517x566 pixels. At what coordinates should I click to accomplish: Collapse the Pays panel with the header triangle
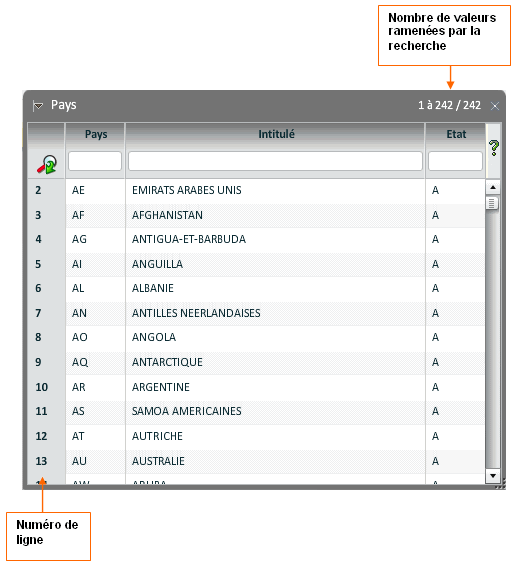click(x=38, y=106)
